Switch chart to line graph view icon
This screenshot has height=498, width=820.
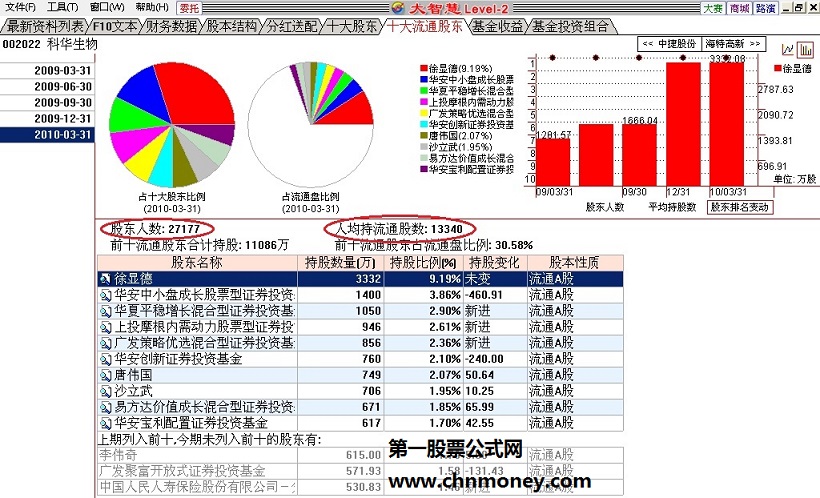(788, 49)
